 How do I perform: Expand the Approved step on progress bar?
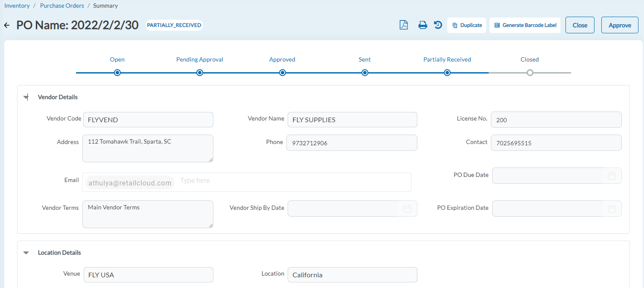pyautogui.click(x=282, y=73)
